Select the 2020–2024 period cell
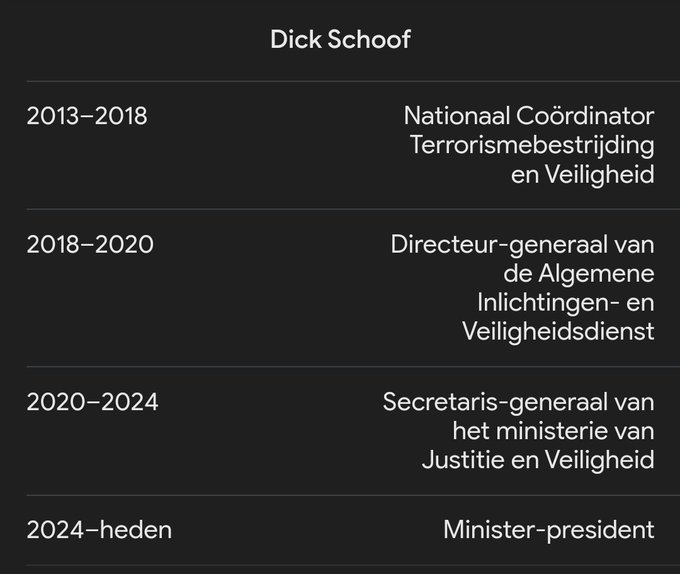Screen dimensions: 680x574 (92, 402)
